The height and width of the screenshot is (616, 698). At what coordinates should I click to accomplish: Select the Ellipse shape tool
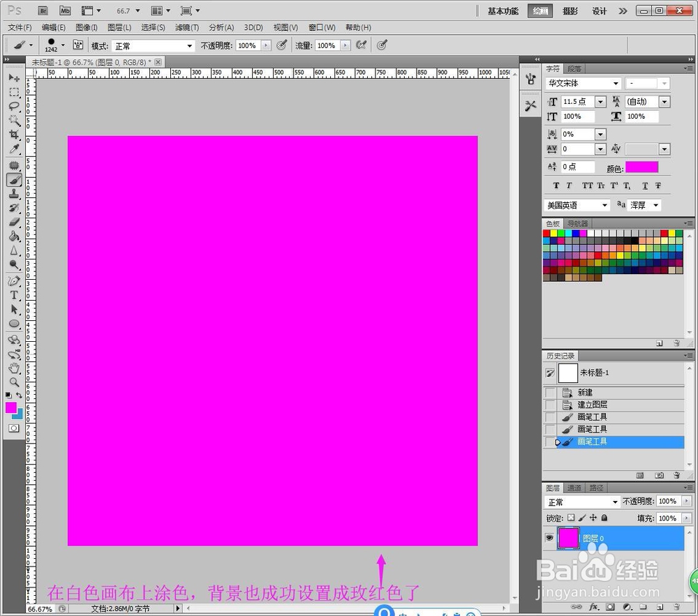point(14,324)
